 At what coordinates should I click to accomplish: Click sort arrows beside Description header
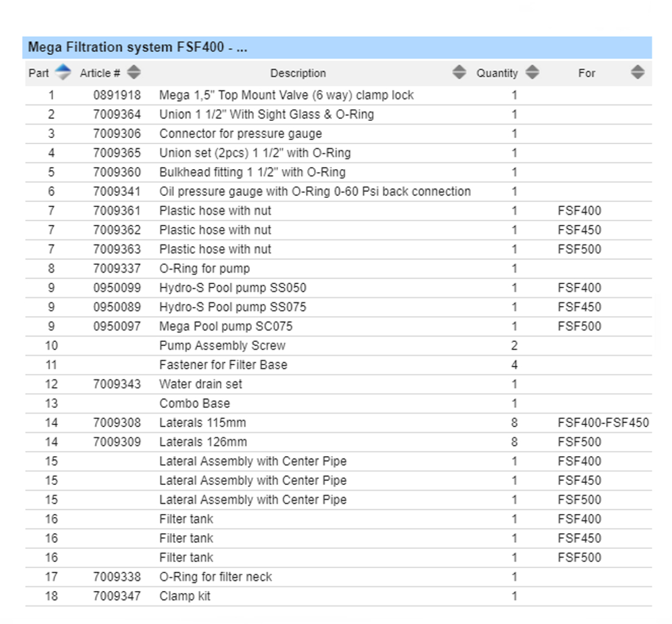click(459, 72)
